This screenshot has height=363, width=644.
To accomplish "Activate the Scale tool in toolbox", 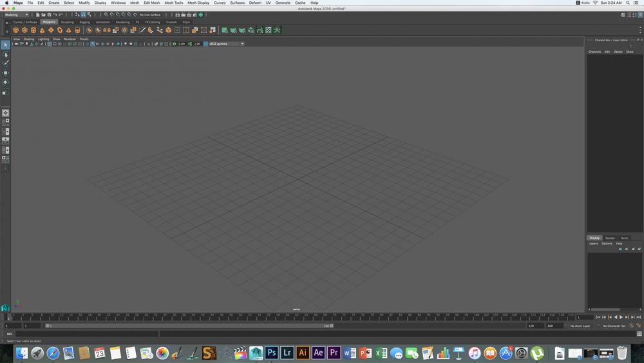I will [5, 92].
